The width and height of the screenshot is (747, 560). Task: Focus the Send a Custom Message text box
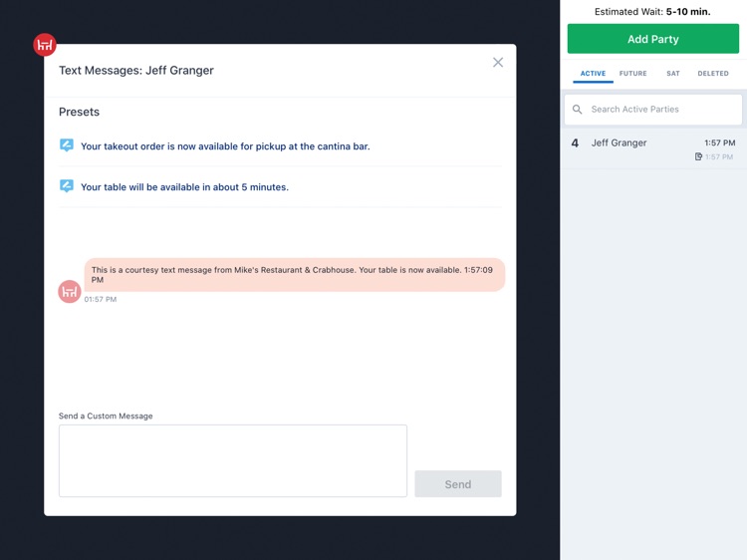233,461
